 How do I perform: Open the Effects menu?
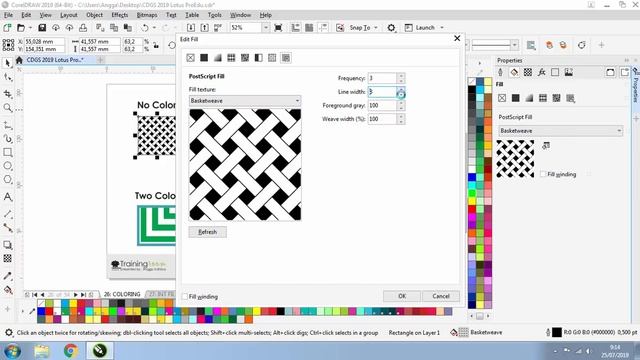(120, 15)
